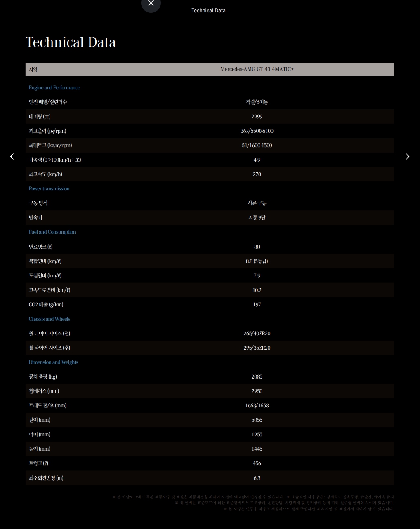Click the rear tire value 295/35ZR20

[257, 348]
